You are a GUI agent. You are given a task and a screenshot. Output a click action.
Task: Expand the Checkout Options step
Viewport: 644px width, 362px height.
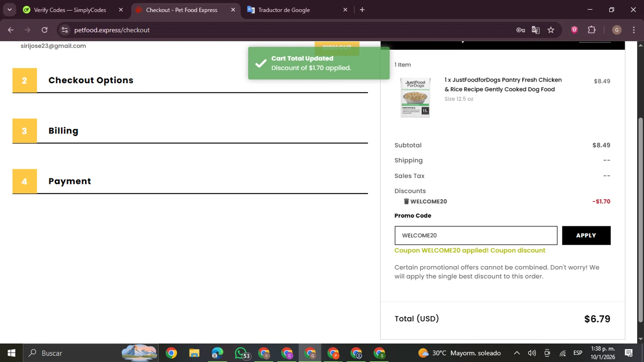[190, 80]
